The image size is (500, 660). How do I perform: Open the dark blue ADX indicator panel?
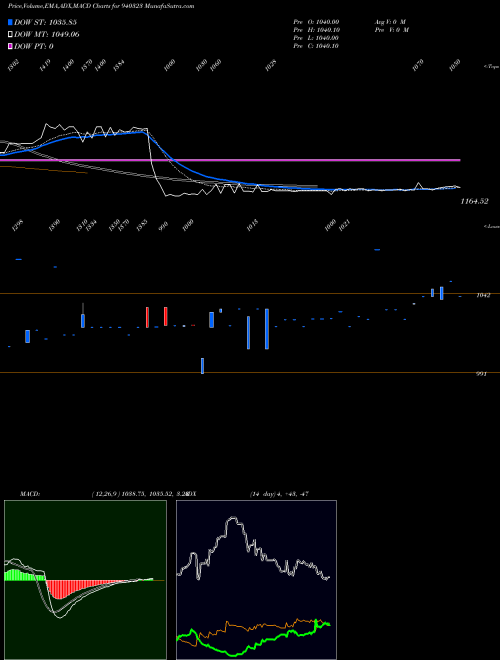(x=256, y=580)
